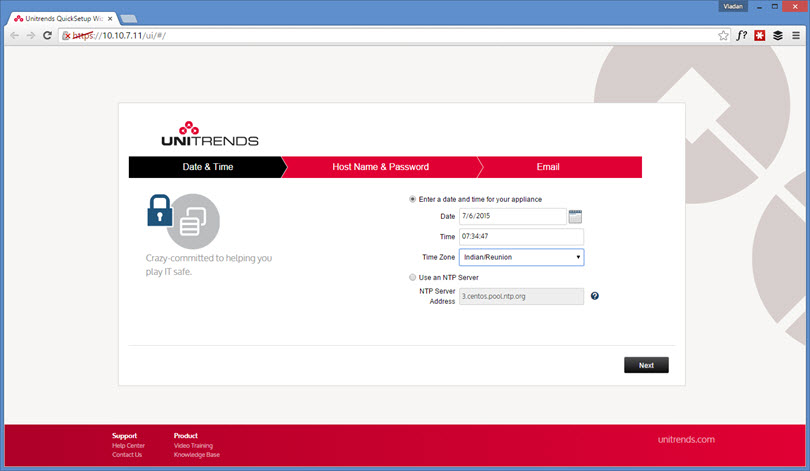Click the Time input field
810x471 pixels.
click(x=521, y=237)
